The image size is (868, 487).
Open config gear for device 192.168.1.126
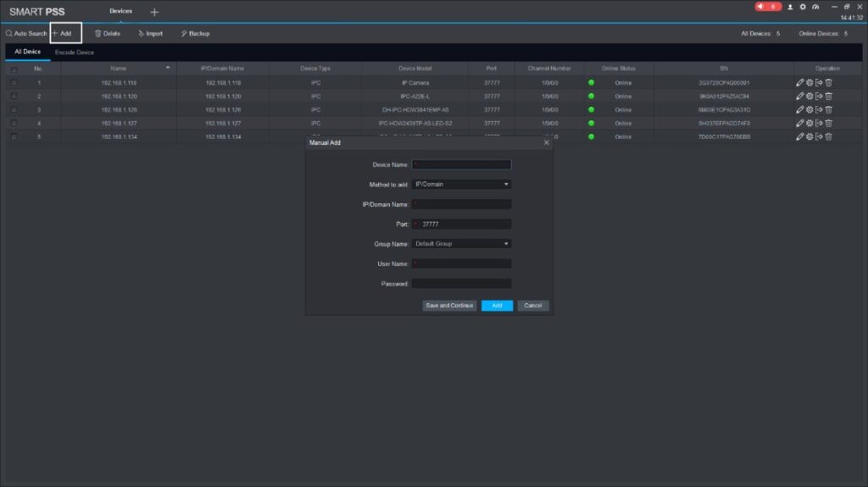(x=810, y=109)
